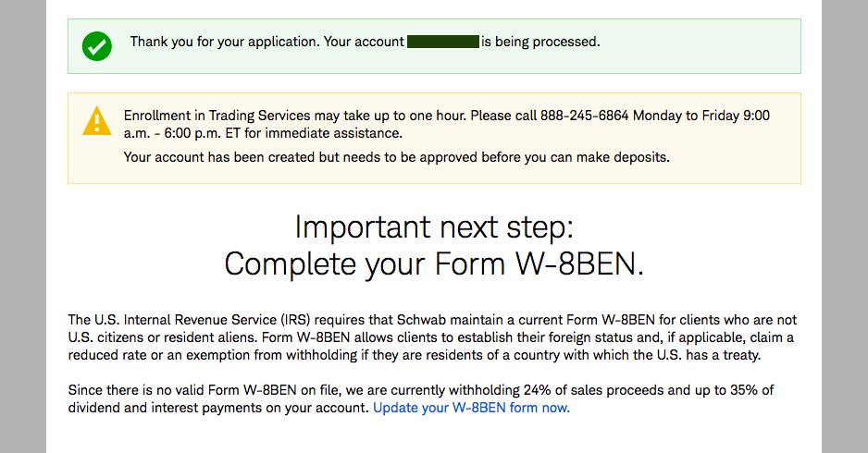The image size is (868, 453).
Task: Click the yellow warning triangle icon
Action: (97, 120)
